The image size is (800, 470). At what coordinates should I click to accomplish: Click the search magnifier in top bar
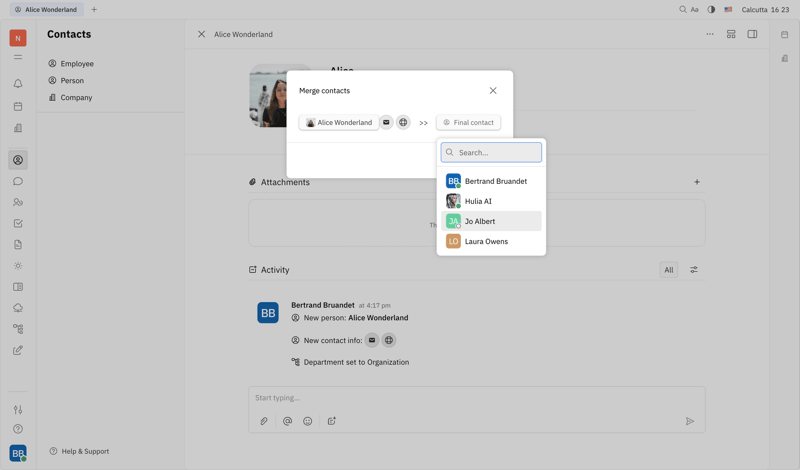click(x=683, y=9)
